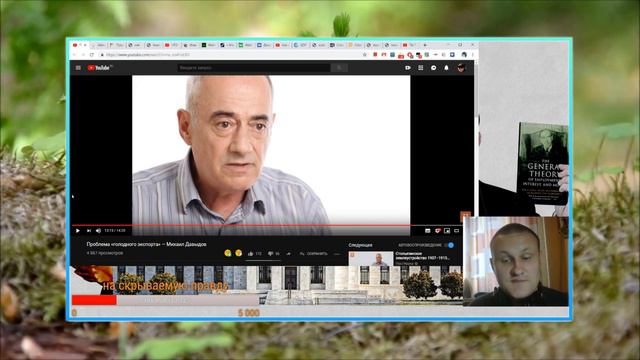Go back in the browser

75,55
